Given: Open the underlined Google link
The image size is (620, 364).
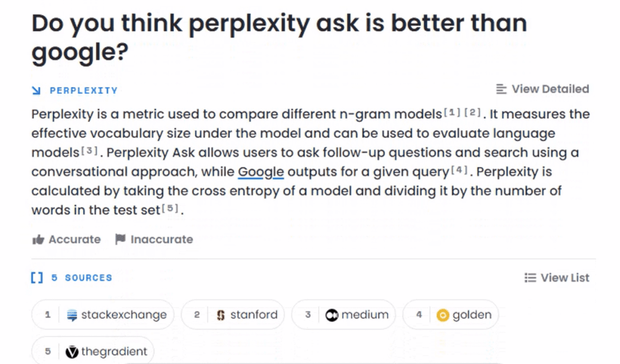Looking at the screenshot, I should (x=261, y=172).
